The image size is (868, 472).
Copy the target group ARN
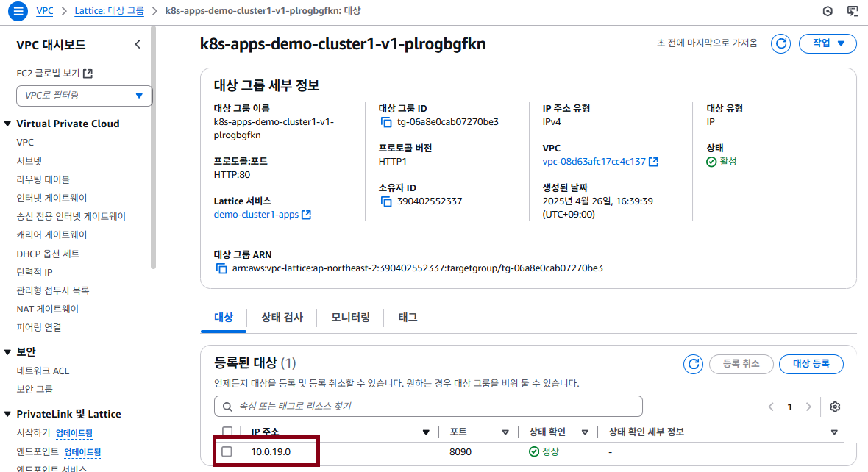[221, 268]
